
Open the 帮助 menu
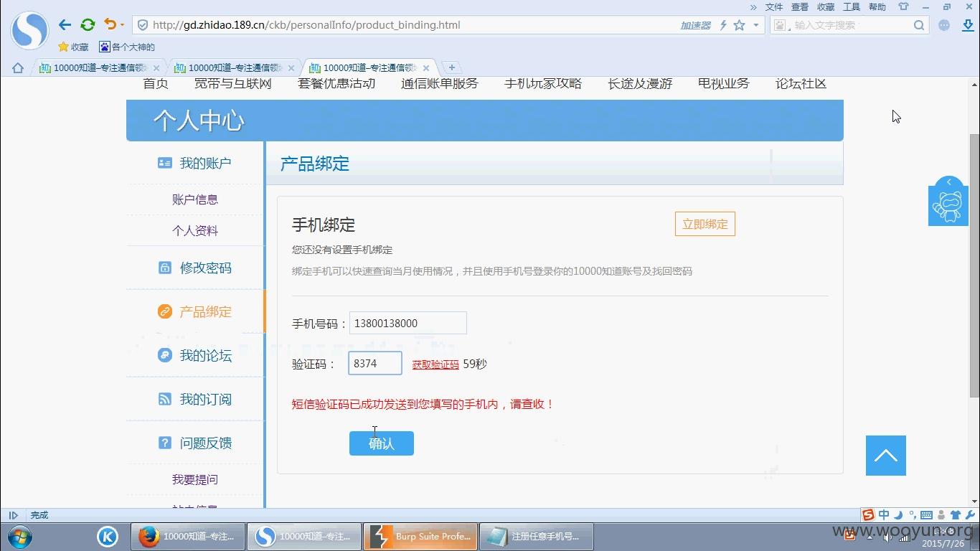click(x=877, y=6)
